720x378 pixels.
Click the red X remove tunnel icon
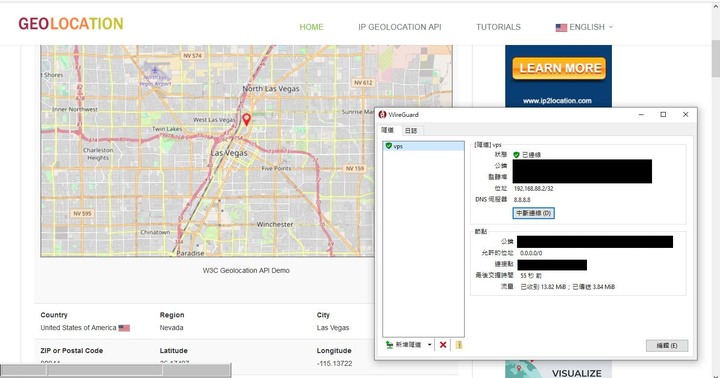(x=443, y=345)
